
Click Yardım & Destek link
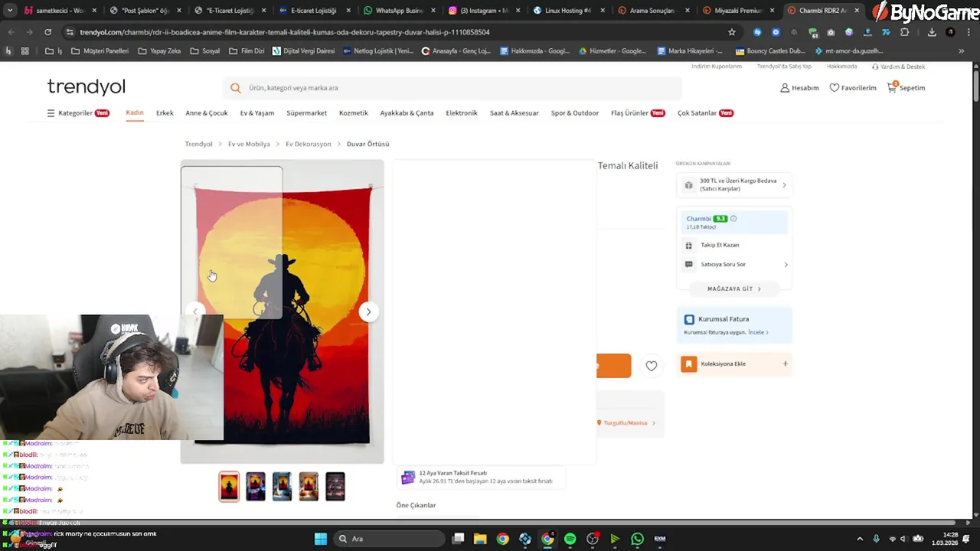[x=899, y=67]
